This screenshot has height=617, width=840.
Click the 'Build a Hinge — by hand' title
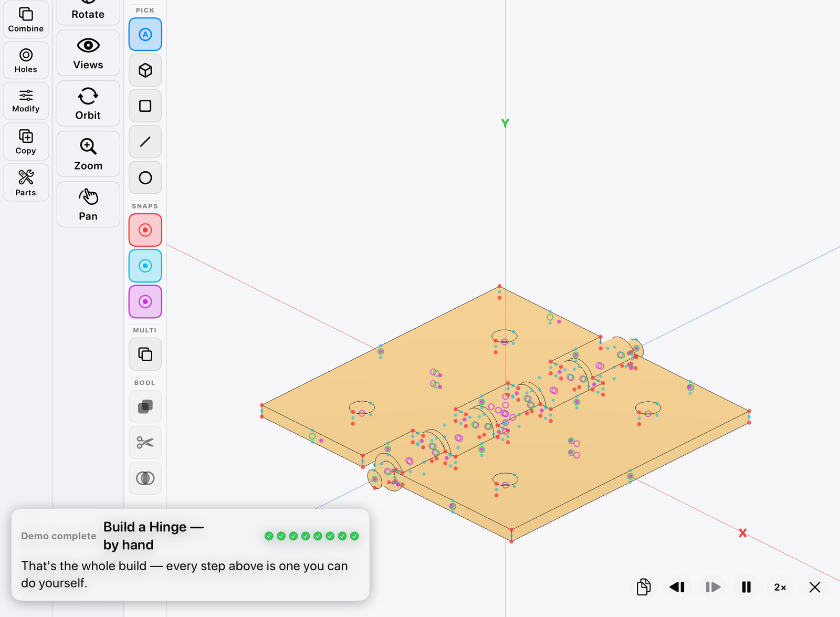[x=153, y=536]
